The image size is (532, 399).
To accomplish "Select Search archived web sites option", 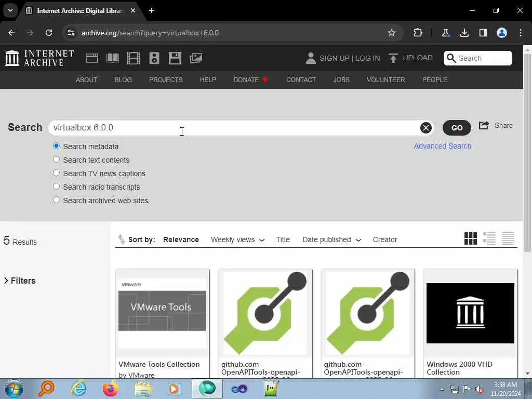I will [x=56, y=200].
